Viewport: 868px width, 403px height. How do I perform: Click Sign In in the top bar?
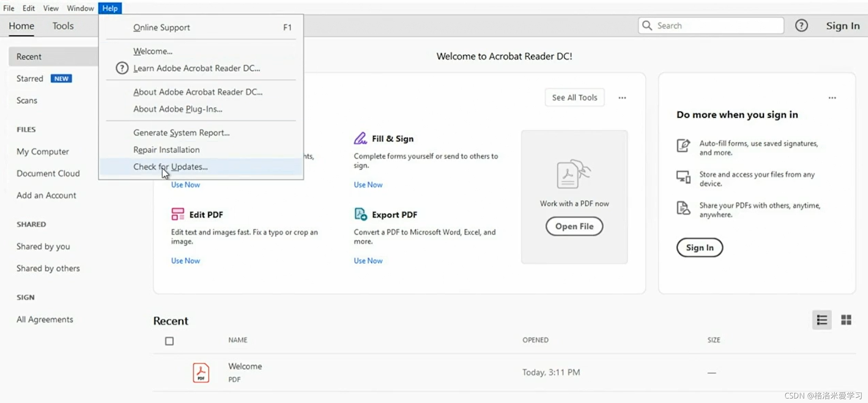tap(843, 26)
